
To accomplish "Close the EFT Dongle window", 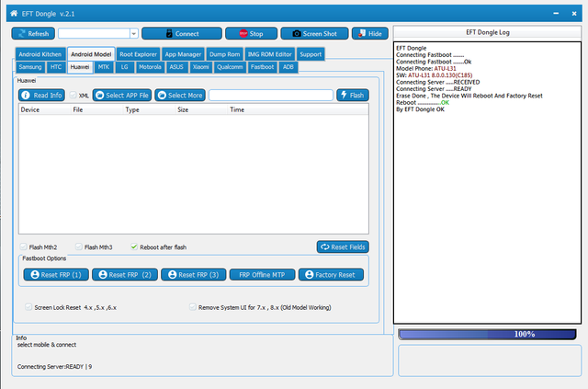I will [x=574, y=14].
